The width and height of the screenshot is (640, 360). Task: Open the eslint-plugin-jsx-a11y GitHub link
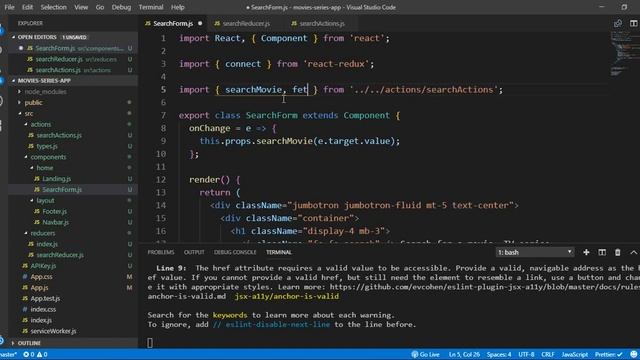tap(484, 287)
